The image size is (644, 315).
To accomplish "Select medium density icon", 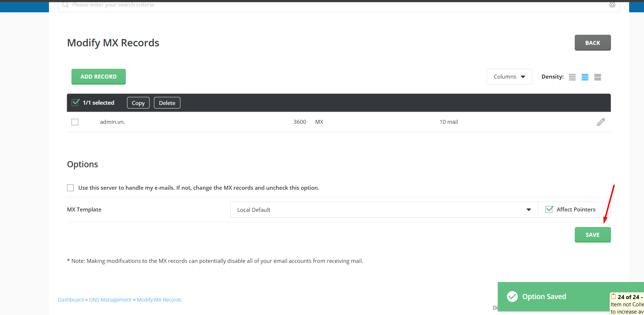I will click(585, 77).
